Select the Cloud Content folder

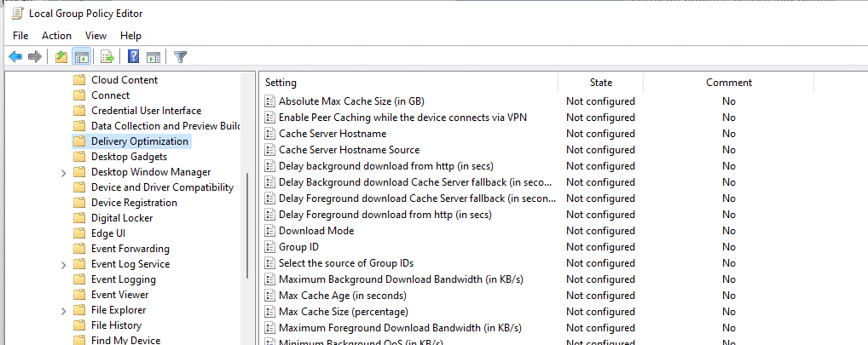[x=124, y=80]
